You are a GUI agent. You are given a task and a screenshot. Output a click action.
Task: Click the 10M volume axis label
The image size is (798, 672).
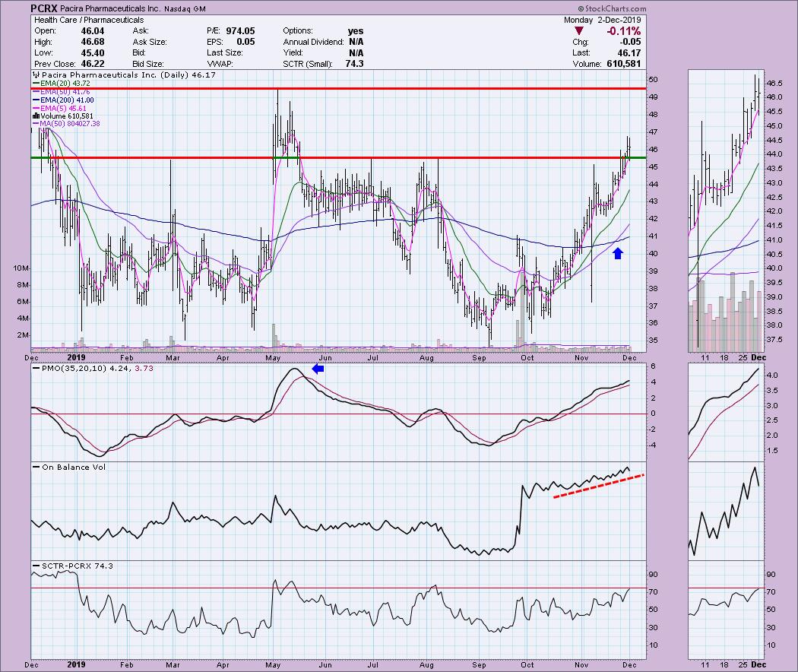[x=21, y=268]
